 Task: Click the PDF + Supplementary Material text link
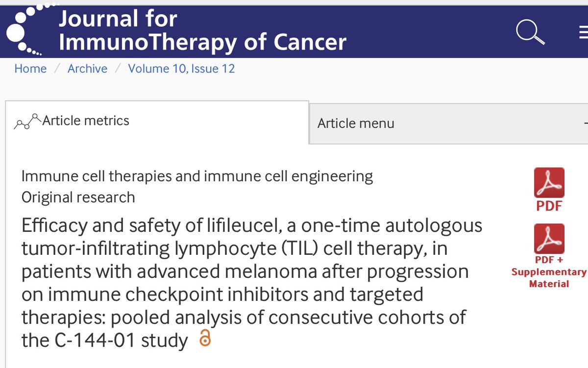pos(549,272)
